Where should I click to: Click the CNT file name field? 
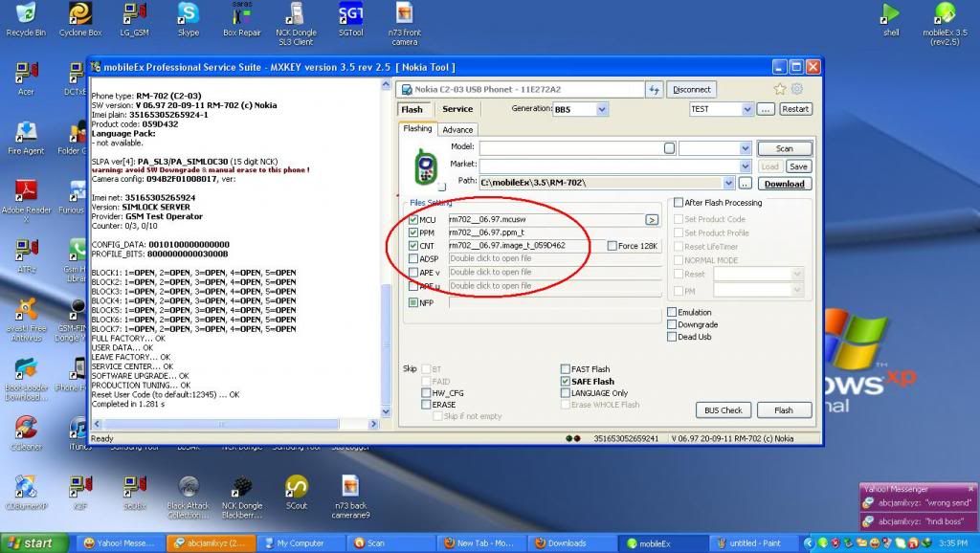pos(526,246)
